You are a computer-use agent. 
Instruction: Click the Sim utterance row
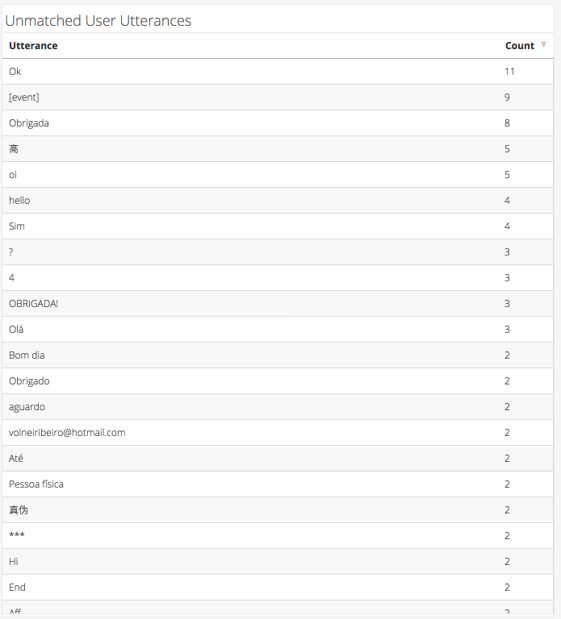[x=278, y=226]
